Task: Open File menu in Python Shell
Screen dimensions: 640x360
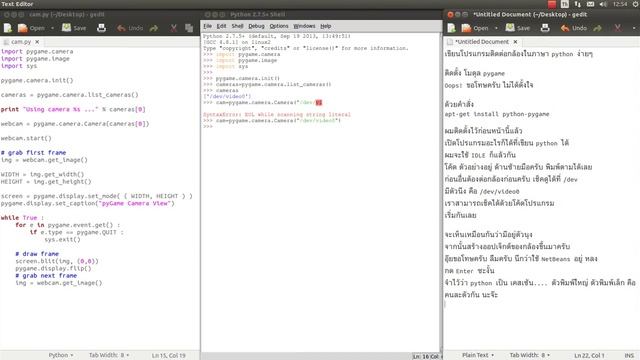Action: pyautogui.click(x=207, y=26)
